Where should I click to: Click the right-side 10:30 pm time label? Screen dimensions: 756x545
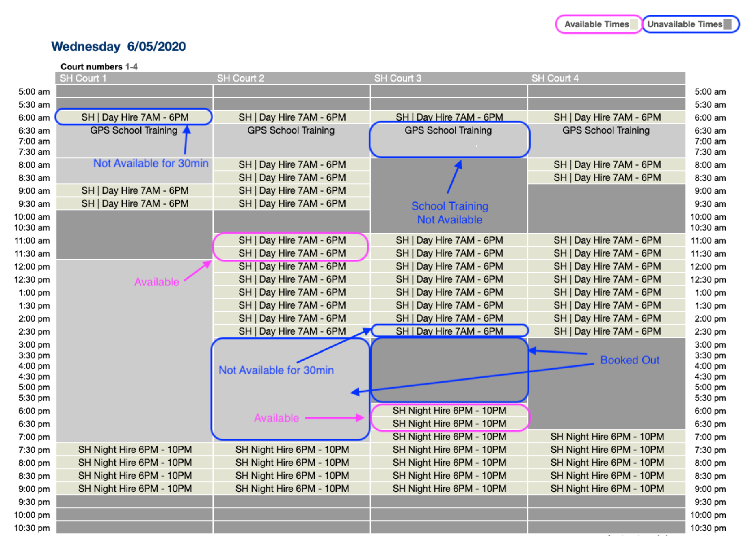coord(708,528)
